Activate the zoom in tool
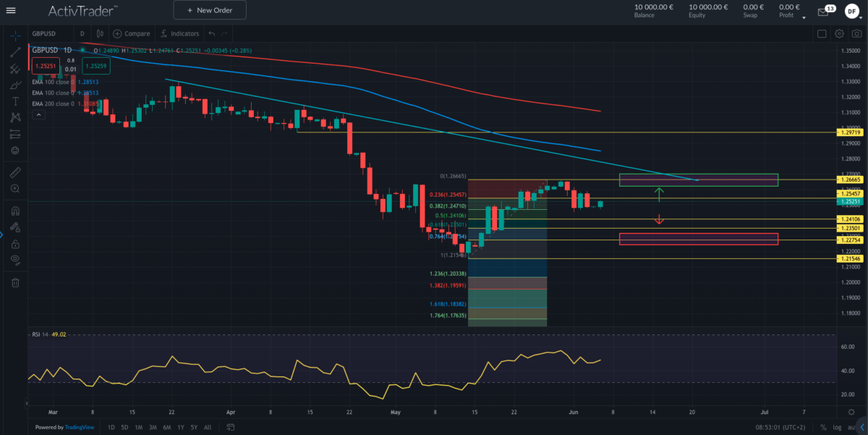868x435 pixels. [14, 188]
